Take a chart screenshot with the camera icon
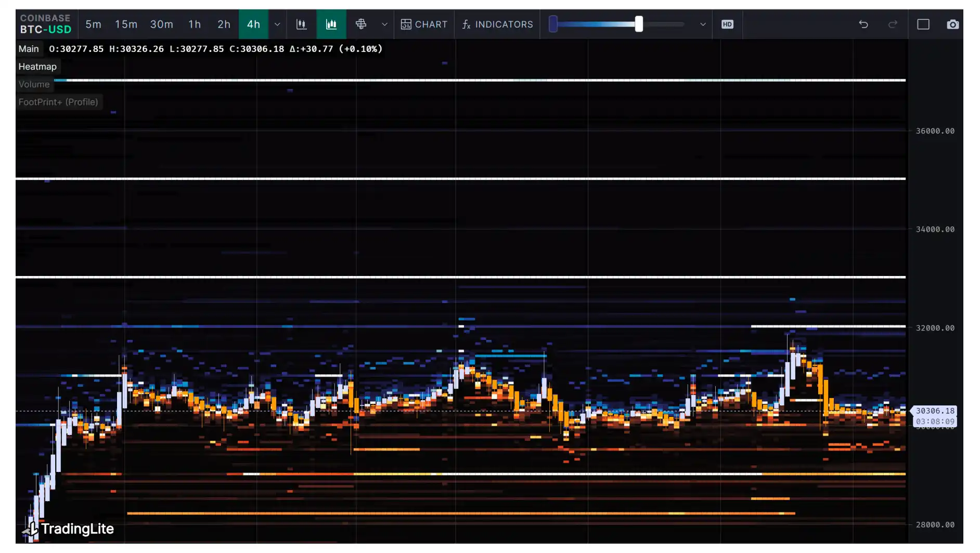The width and height of the screenshot is (980, 553). pyautogui.click(x=952, y=24)
